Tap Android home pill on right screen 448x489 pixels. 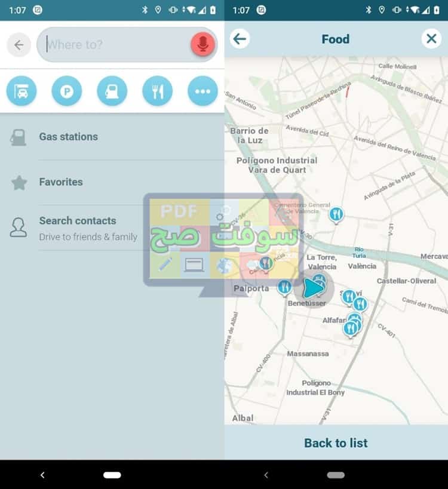pyautogui.click(x=336, y=475)
